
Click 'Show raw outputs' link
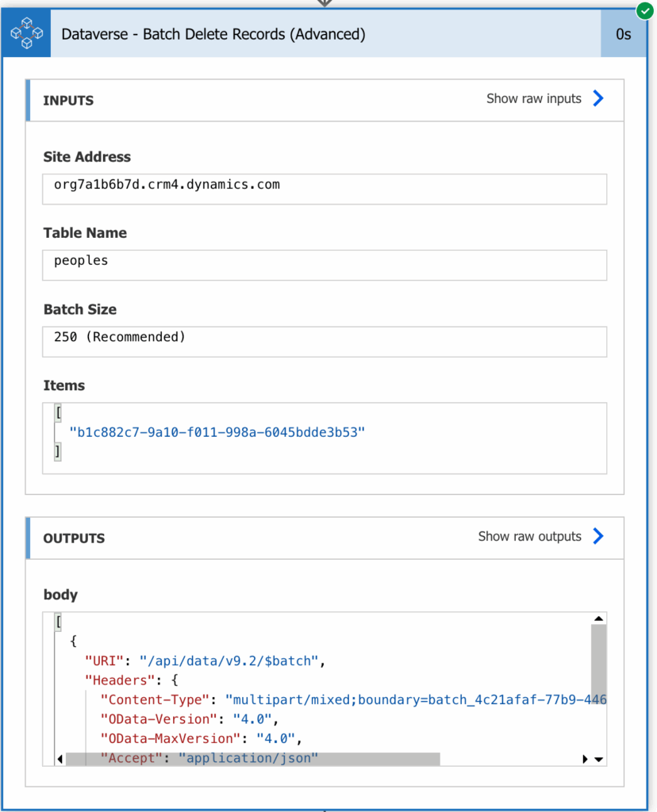point(529,536)
